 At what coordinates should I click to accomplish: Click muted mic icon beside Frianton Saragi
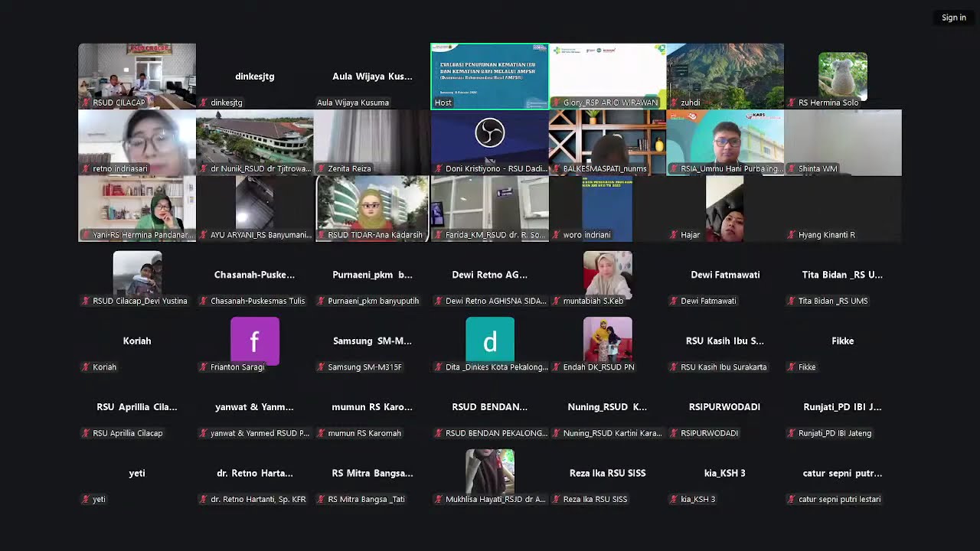(204, 367)
